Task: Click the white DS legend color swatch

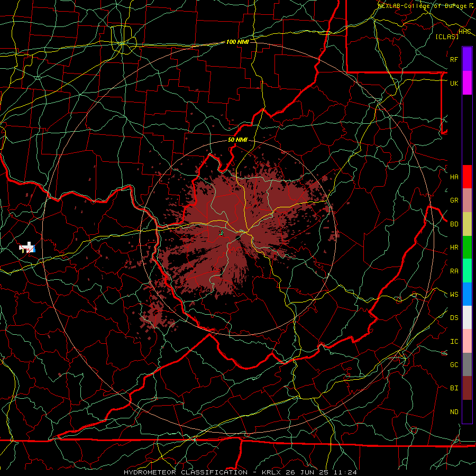Action: [467, 317]
